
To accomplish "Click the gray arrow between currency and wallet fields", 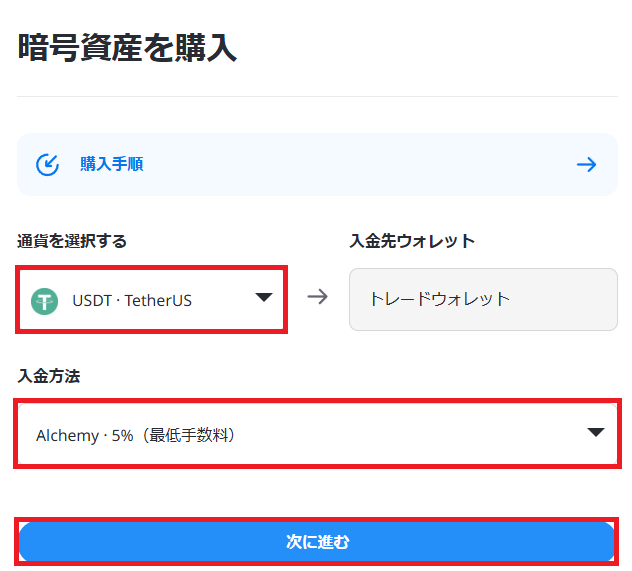I will [318, 297].
